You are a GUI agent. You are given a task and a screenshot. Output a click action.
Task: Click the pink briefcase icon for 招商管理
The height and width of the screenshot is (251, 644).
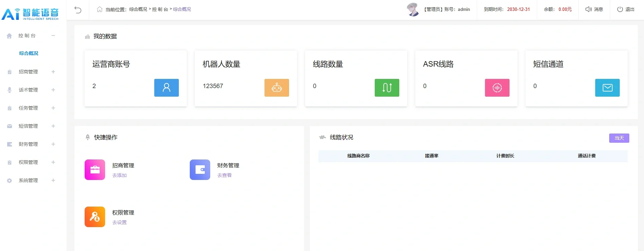pos(95,170)
